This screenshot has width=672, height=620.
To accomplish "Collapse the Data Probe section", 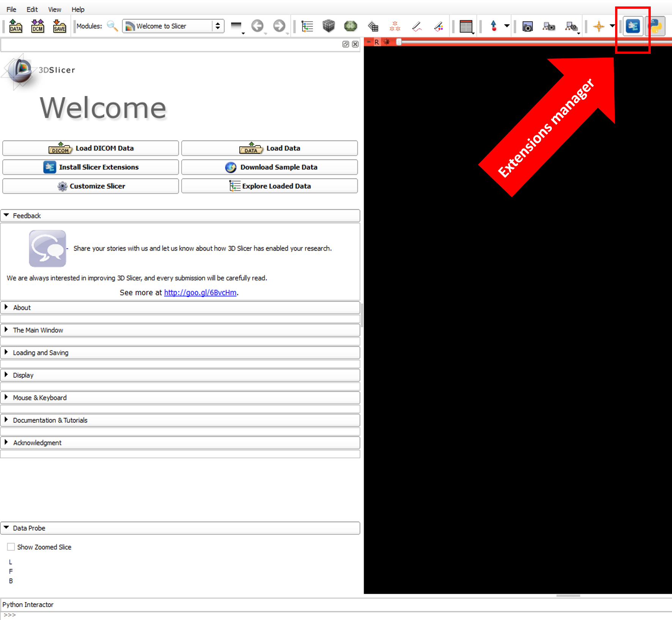I will tap(180, 528).
